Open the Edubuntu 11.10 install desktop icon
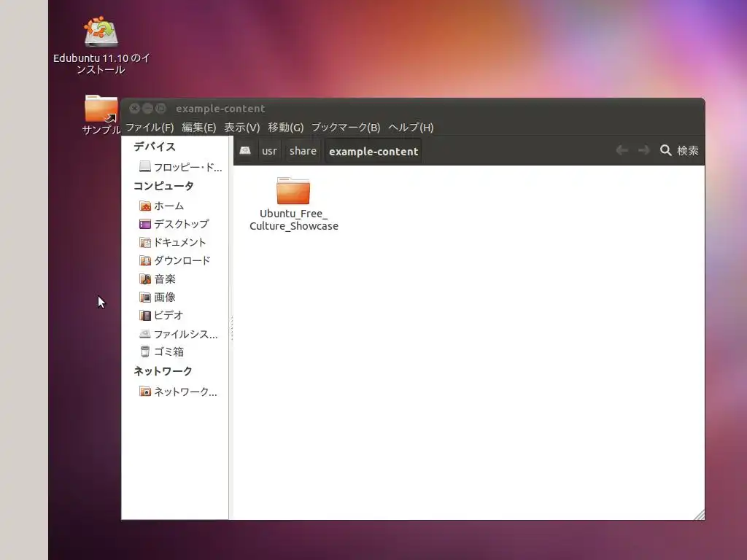 pyautogui.click(x=101, y=32)
